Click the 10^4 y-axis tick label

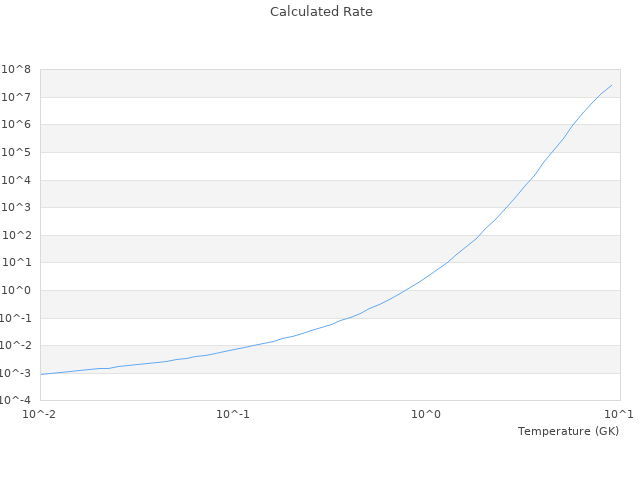pos(17,180)
